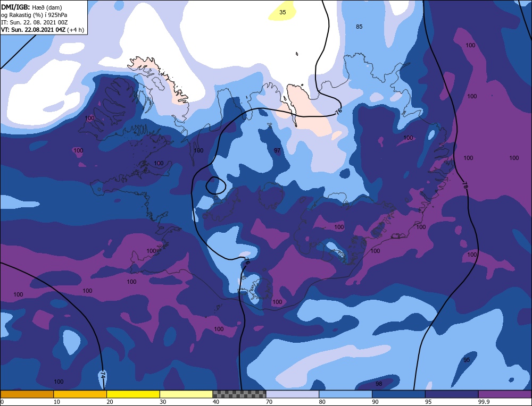Click the small closed circular contour on the map

click(216, 185)
